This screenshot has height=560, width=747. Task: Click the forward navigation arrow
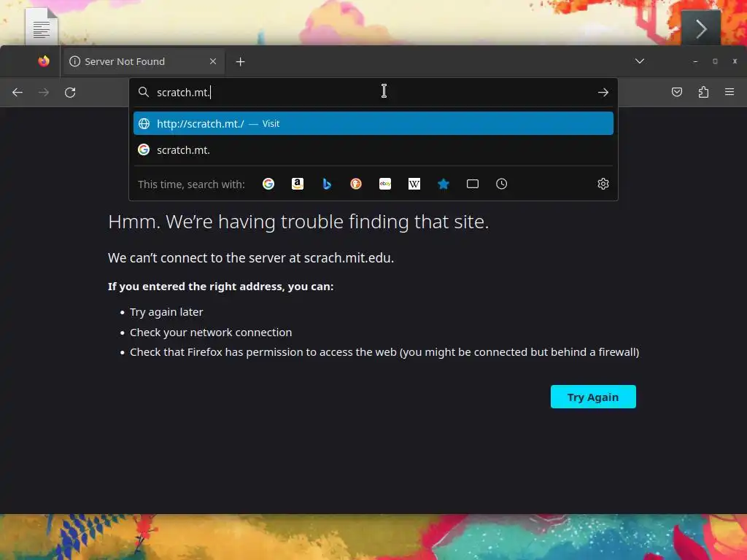click(44, 93)
